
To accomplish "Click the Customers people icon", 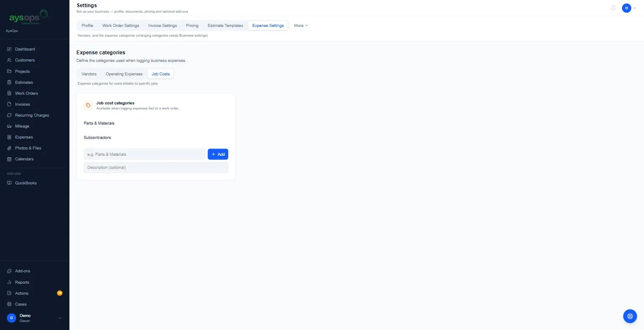I will pos(9,60).
